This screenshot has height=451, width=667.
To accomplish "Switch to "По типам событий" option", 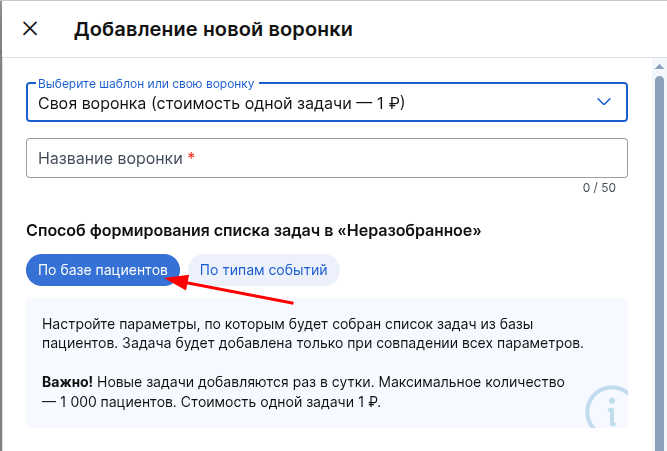I will (x=264, y=270).
